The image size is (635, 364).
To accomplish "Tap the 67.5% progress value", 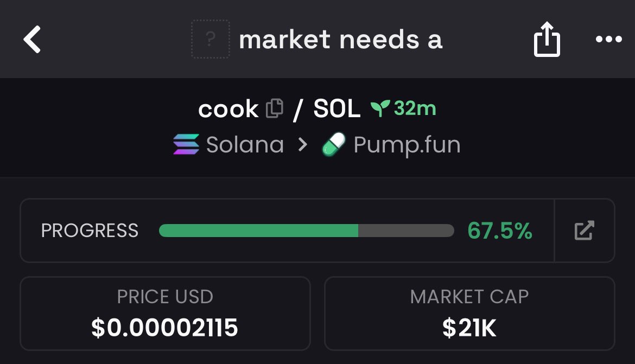I will [500, 231].
